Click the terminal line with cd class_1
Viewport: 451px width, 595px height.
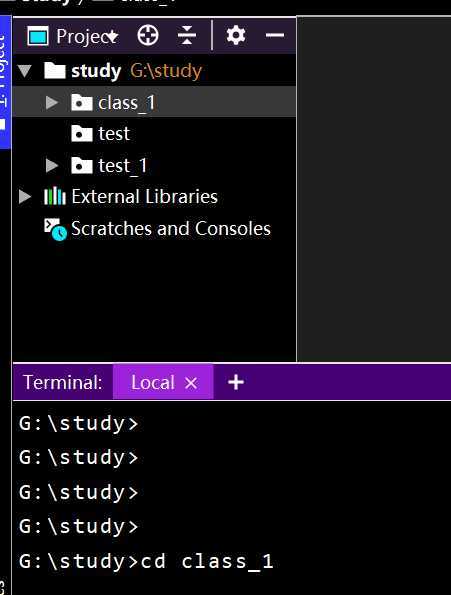(x=146, y=562)
